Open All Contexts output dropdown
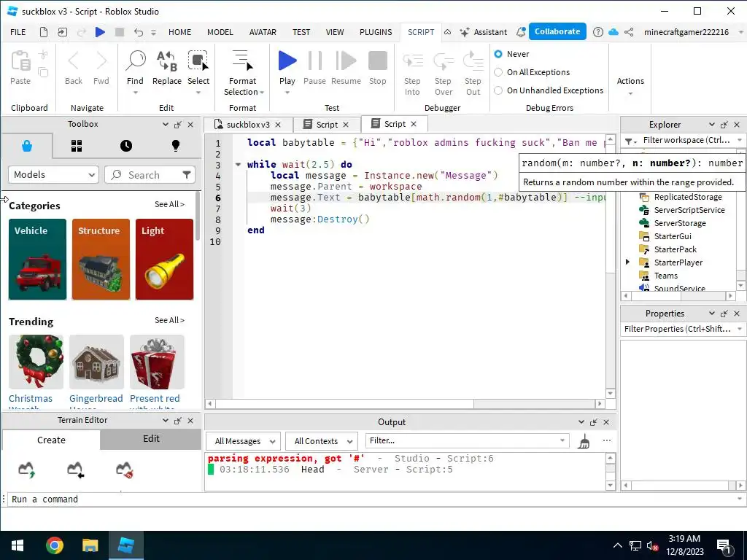Image resolution: width=747 pixels, height=560 pixels. (322, 441)
